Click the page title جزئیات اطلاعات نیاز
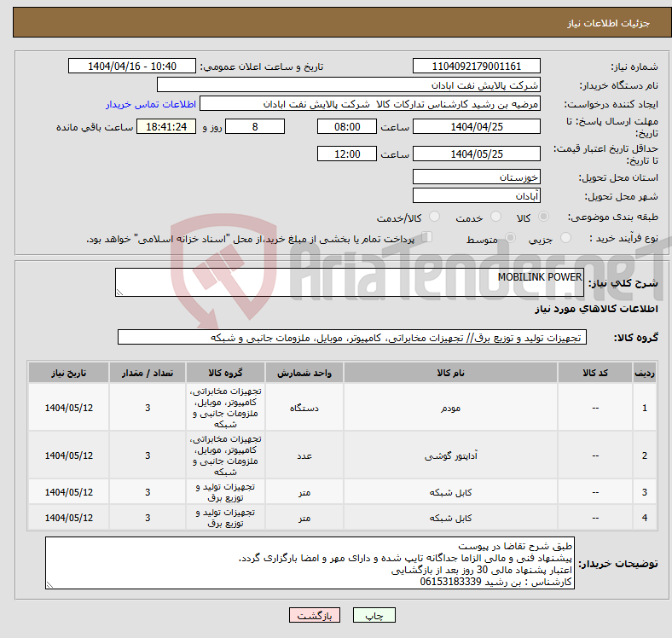The width and height of the screenshot is (672, 638). coord(608,23)
